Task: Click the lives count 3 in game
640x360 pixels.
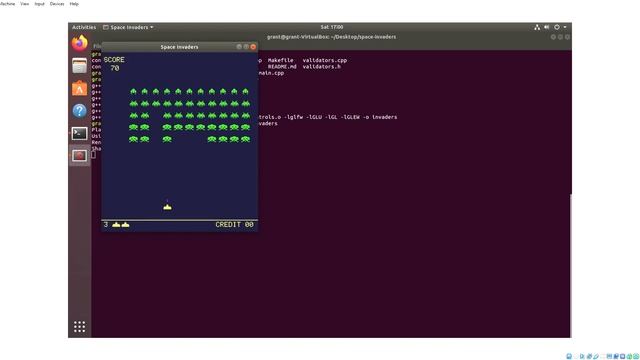Action: click(106, 224)
